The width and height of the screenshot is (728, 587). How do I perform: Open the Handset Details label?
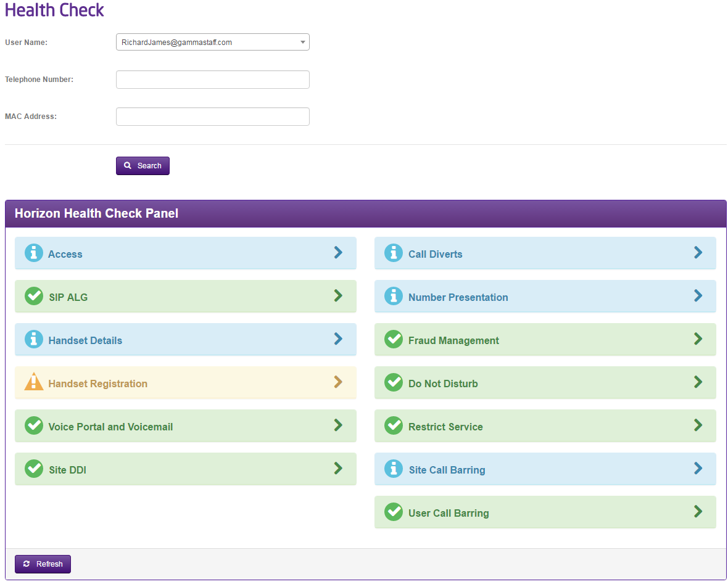click(85, 340)
